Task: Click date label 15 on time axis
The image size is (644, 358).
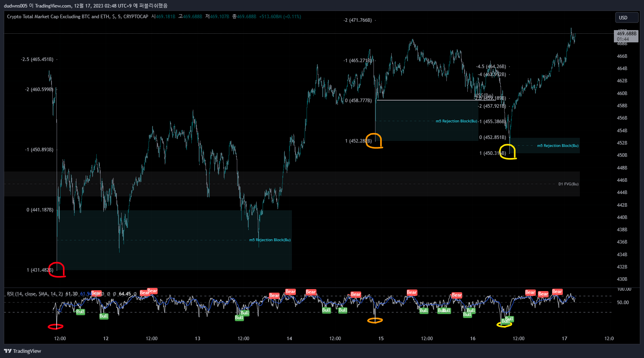Action: click(x=381, y=339)
